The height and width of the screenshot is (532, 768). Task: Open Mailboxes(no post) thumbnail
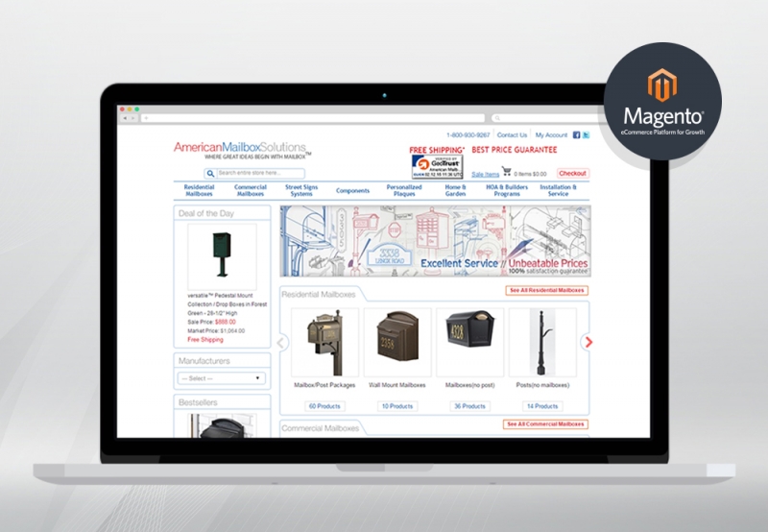pyautogui.click(x=469, y=343)
